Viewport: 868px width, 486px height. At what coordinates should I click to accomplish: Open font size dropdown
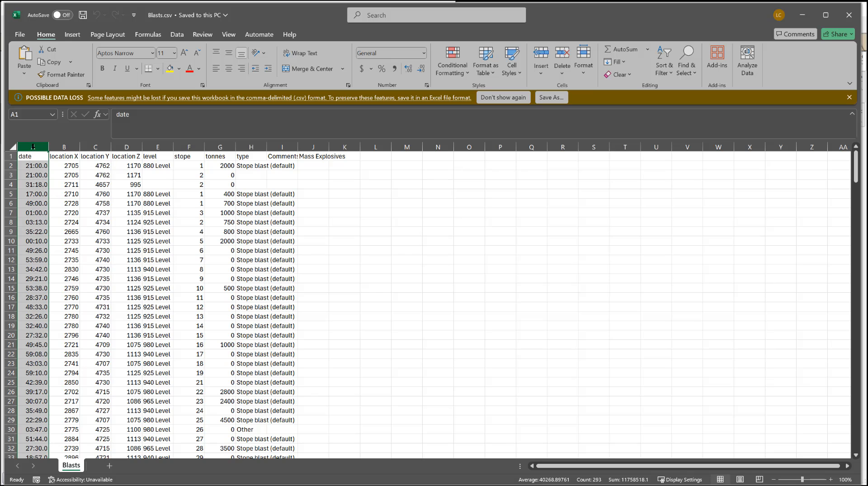coord(174,53)
